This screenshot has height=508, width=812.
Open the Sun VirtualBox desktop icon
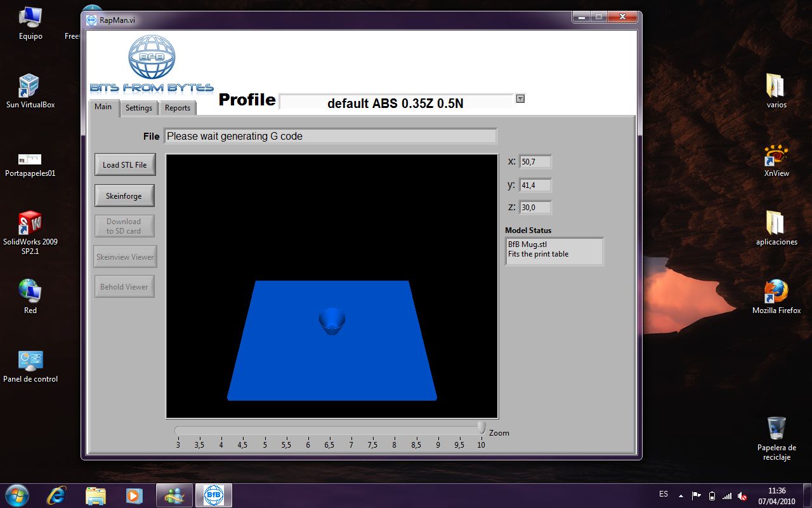[30, 87]
